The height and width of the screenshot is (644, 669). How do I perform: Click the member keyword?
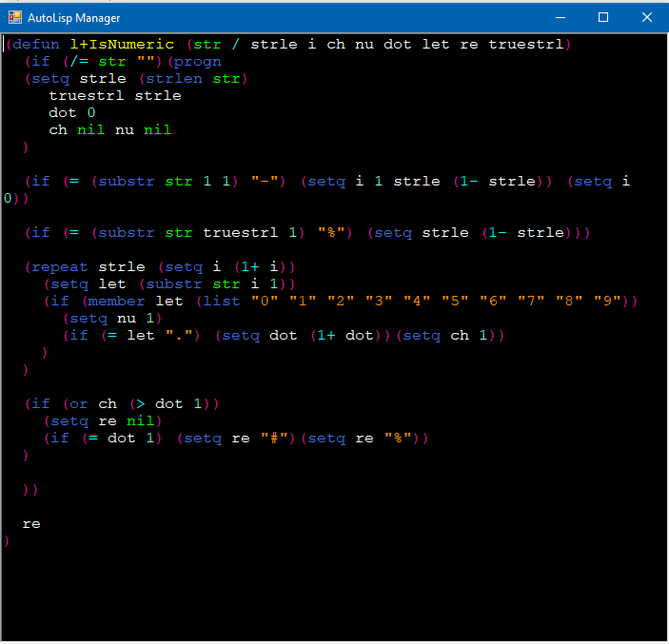coord(116,302)
